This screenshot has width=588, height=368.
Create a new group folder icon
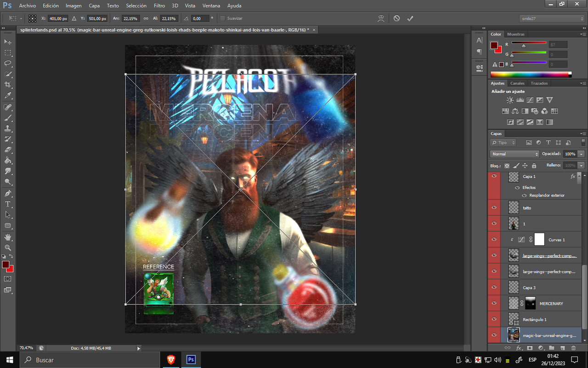pyautogui.click(x=552, y=348)
